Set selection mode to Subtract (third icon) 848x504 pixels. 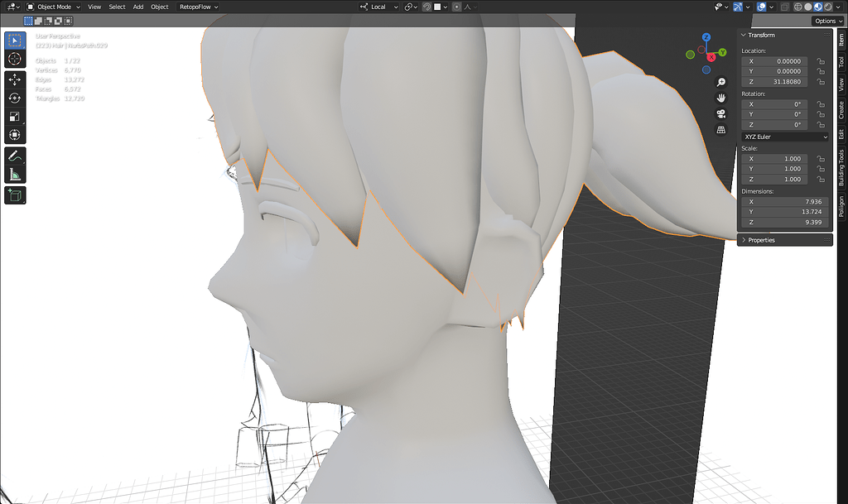click(x=48, y=21)
